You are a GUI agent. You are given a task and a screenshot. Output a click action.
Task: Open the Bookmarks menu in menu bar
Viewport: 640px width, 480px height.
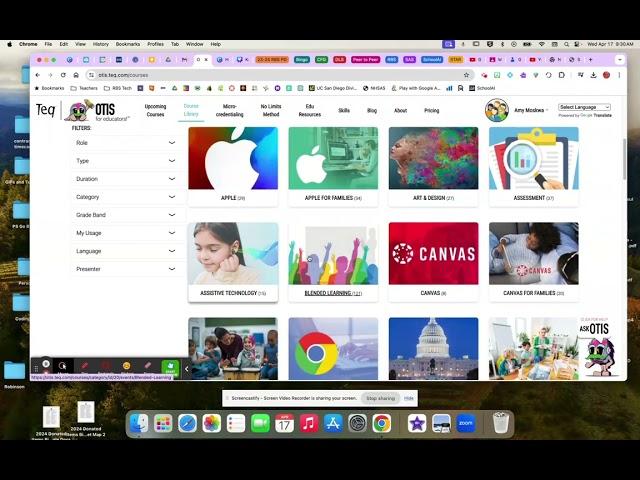[128, 44]
